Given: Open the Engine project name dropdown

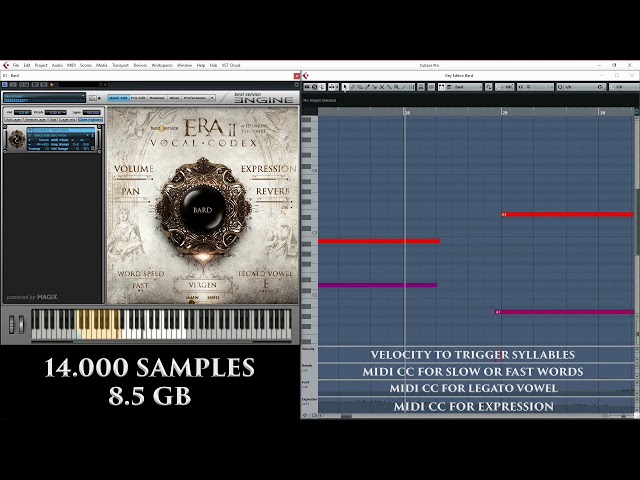Looking at the screenshot, I should point(44,98).
